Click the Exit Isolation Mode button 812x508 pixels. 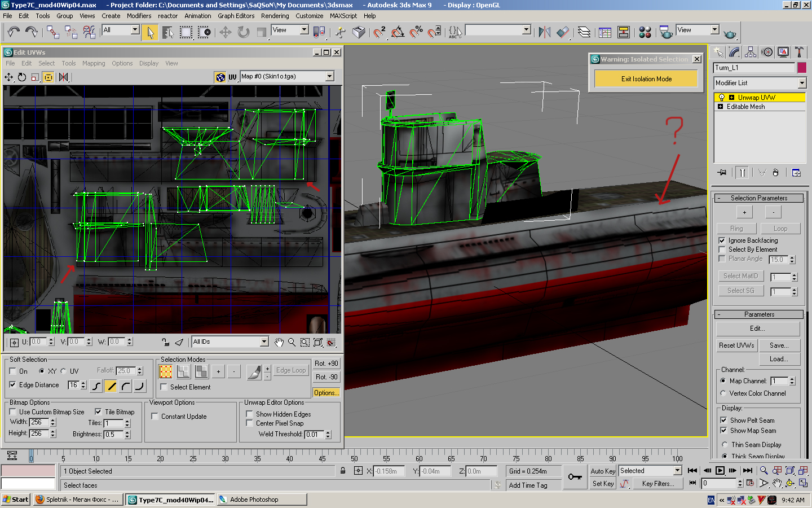pos(646,79)
